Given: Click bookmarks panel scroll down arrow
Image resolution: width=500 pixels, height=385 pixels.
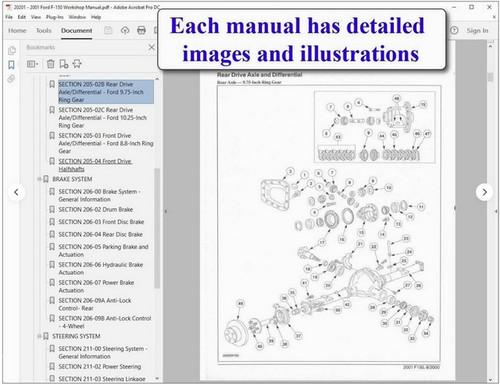Looking at the screenshot, I should click(157, 379).
